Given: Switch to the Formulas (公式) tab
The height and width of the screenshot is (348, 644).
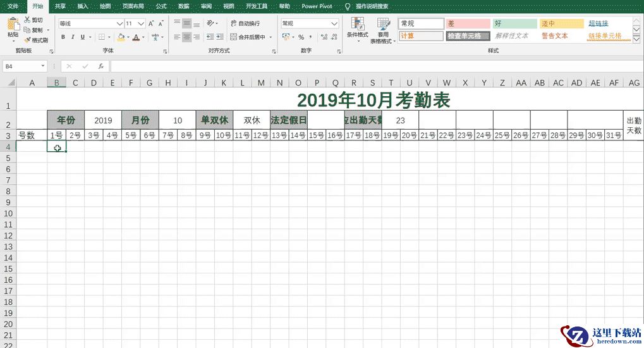Looking at the screenshot, I should [x=161, y=6].
